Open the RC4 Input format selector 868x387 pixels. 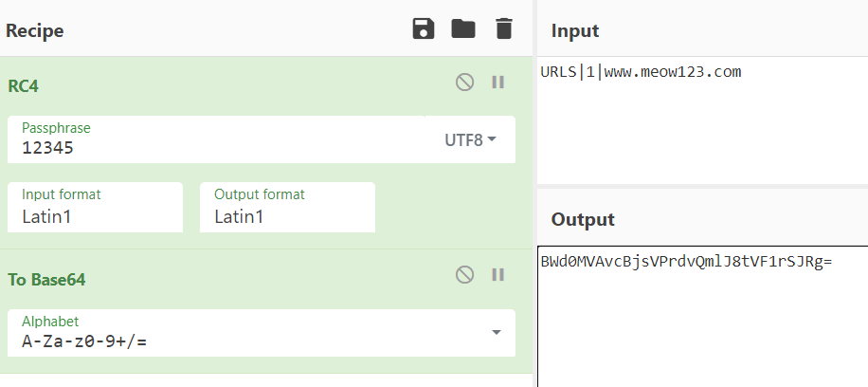pyautogui.click(x=95, y=207)
